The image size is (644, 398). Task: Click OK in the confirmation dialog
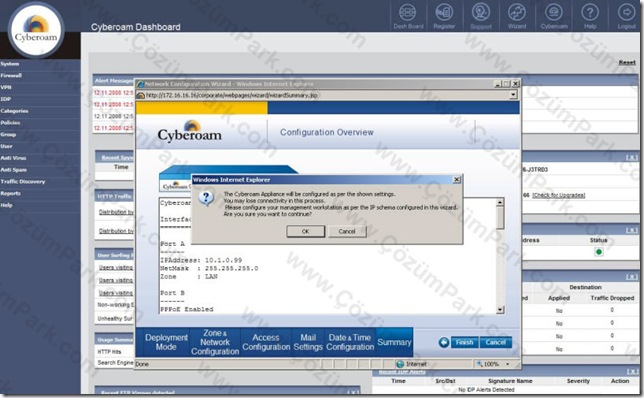(x=306, y=231)
